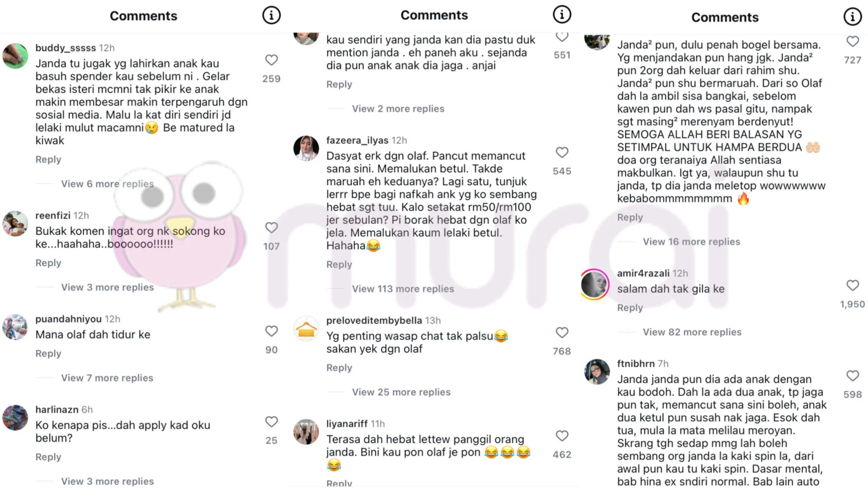Open fazeera_ilyas profile via username

coord(357,140)
